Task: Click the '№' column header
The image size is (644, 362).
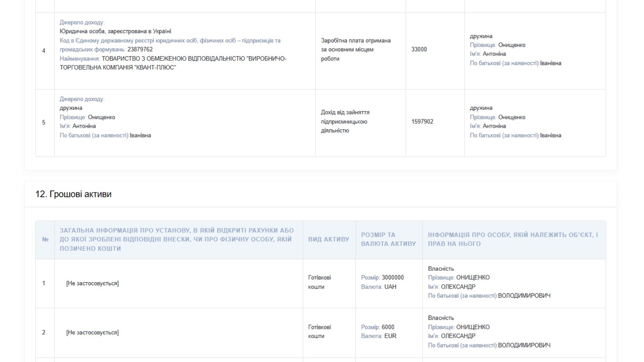Action: (x=45, y=239)
